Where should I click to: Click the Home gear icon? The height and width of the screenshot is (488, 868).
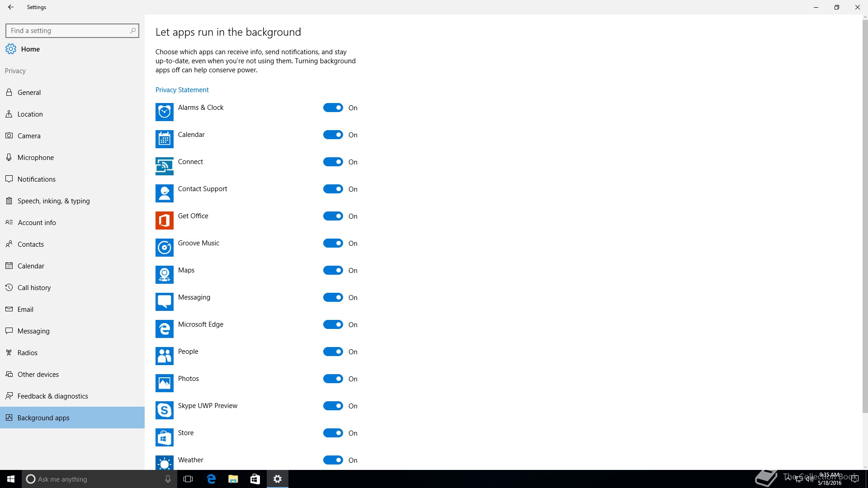pyautogui.click(x=11, y=49)
